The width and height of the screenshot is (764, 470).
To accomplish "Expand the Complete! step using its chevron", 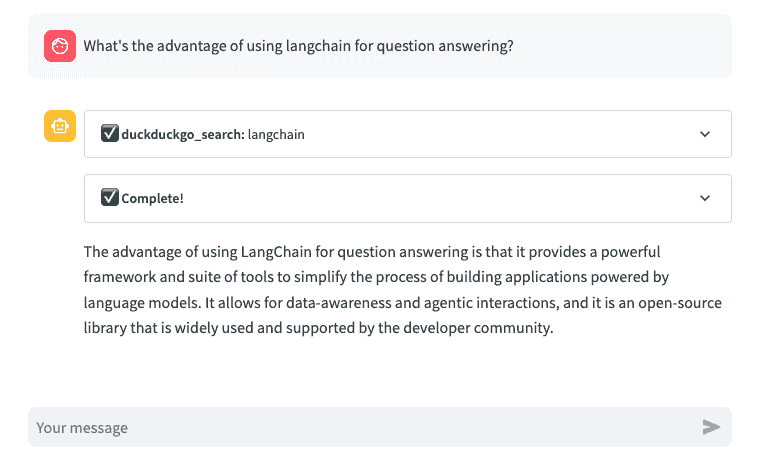I will 705,198.
